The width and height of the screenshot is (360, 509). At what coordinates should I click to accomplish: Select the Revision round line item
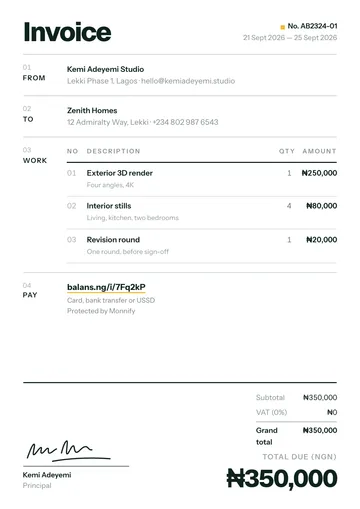(x=202, y=246)
